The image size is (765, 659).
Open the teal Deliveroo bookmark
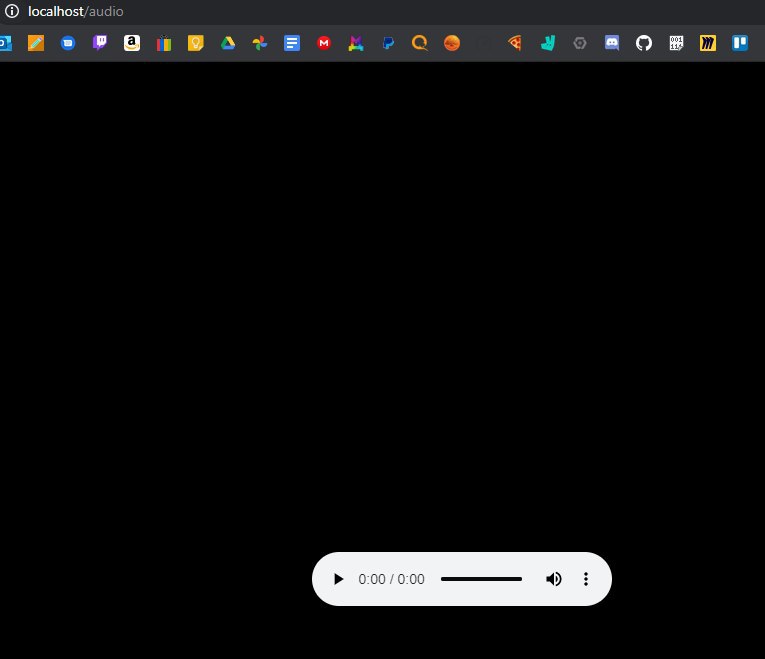pyautogui.click(x=548, y=43)
